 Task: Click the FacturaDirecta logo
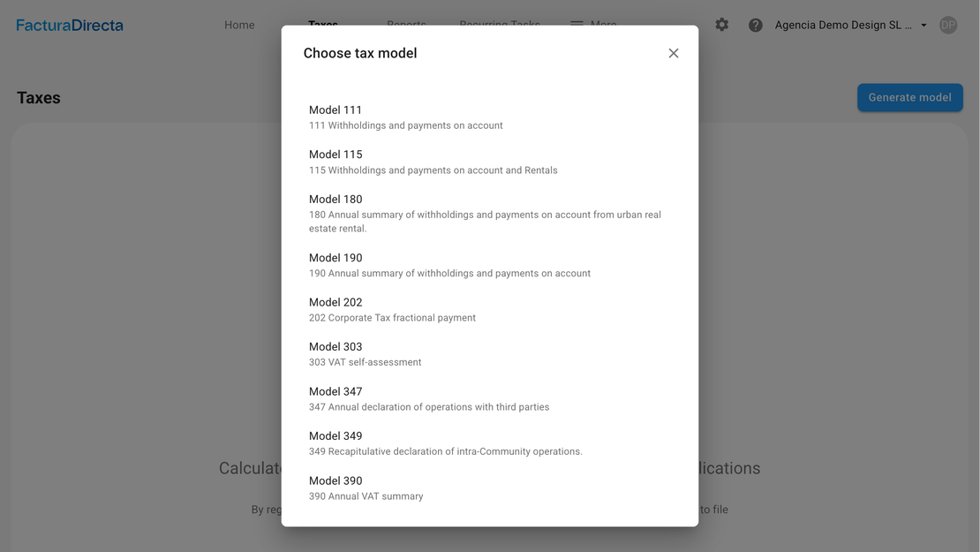[x=70, y=25]
